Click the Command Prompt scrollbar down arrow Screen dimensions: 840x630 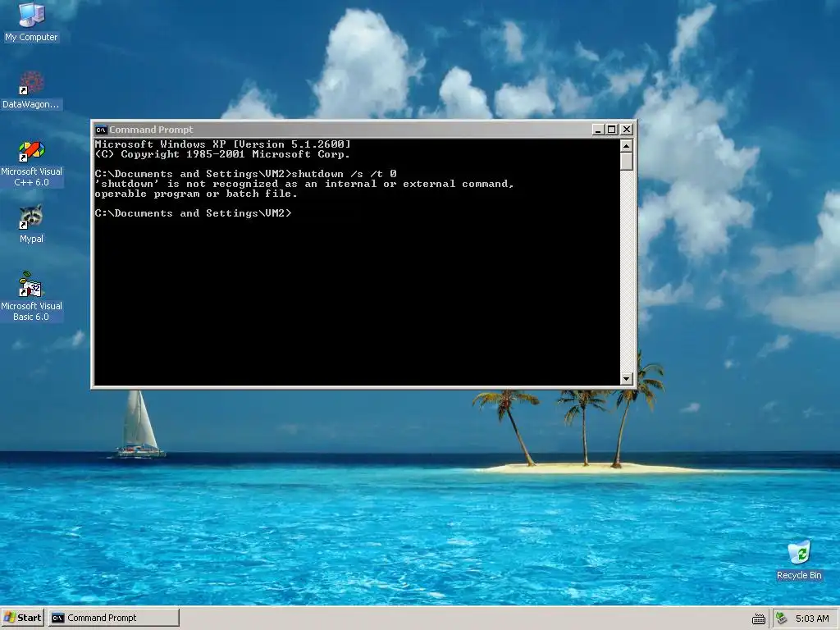[x=626, y=379]
